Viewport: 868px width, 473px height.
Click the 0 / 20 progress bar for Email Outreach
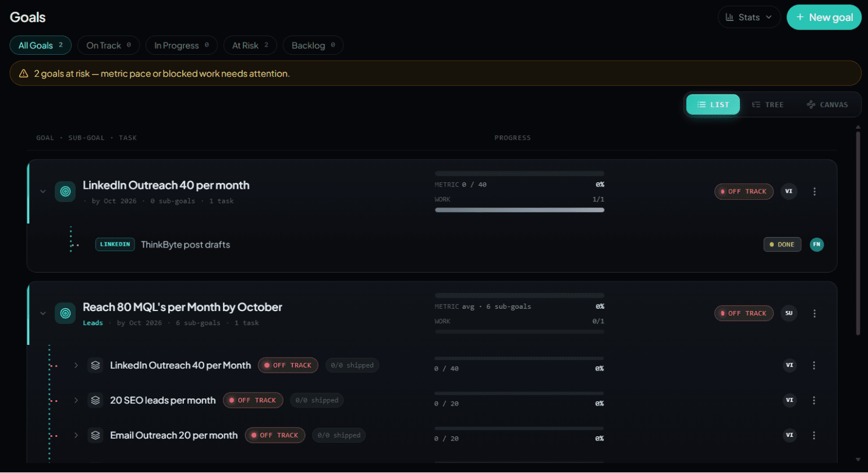coord(519,428)
